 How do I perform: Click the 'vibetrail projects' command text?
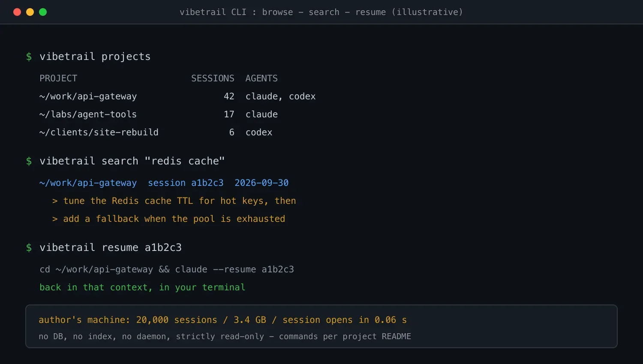click(x=95, y=57)
